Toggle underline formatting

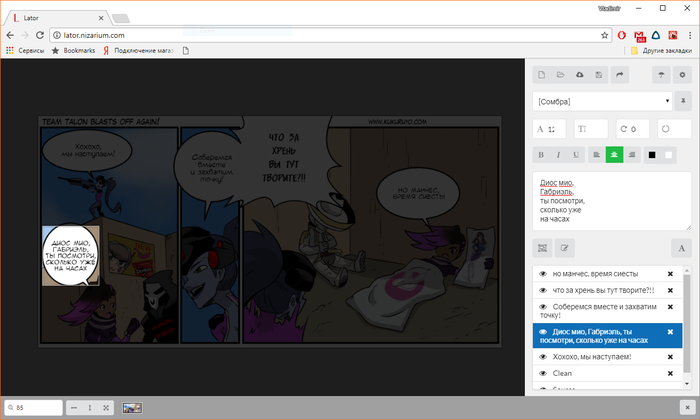point(576,155)
